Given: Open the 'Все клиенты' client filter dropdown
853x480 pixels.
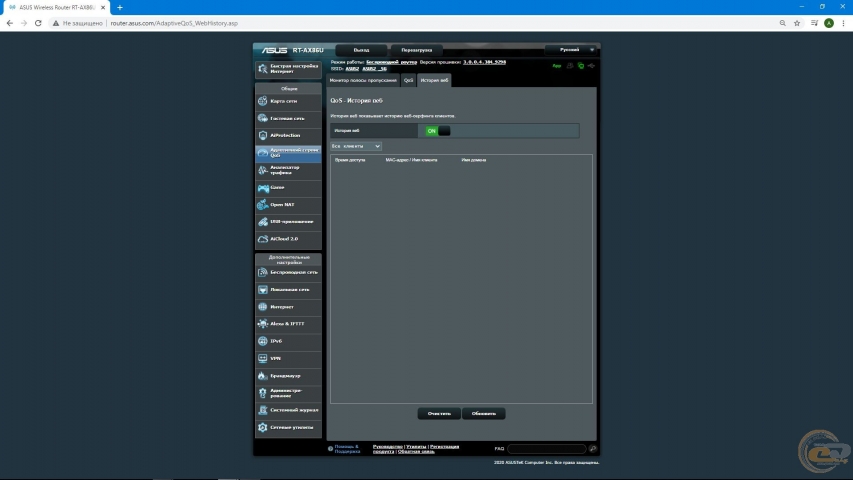Looking at the screenshot, I should click(x=356, y=146).
